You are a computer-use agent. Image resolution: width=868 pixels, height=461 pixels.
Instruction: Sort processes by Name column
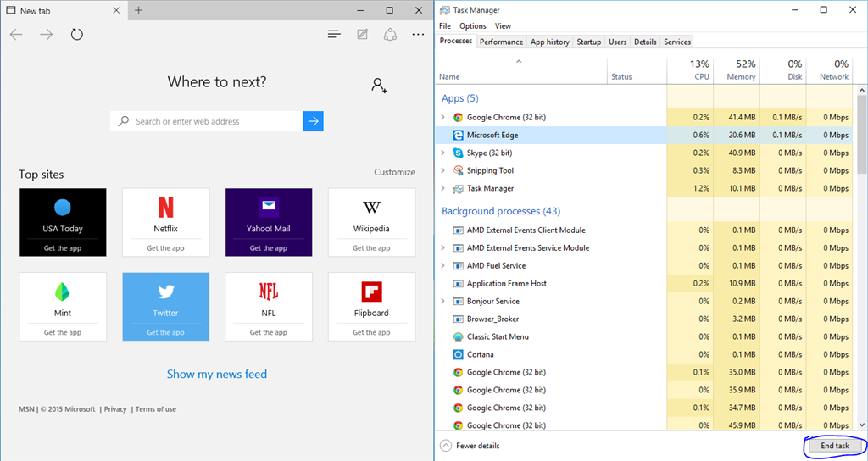click(x=521, y=70)
